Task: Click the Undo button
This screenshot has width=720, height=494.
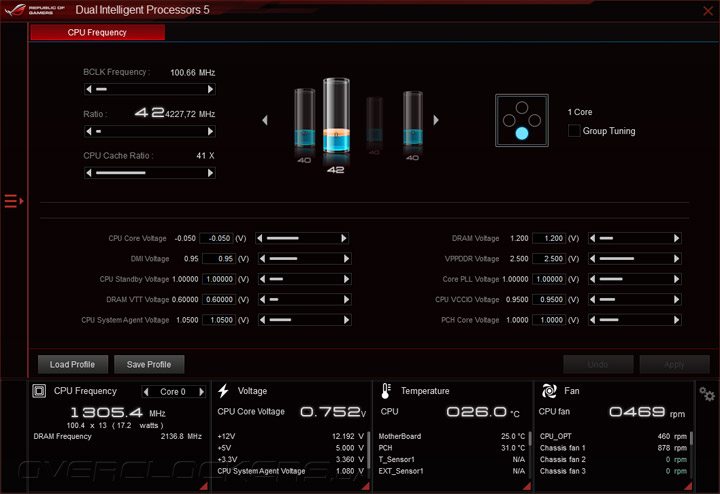Action: [598, 365]
